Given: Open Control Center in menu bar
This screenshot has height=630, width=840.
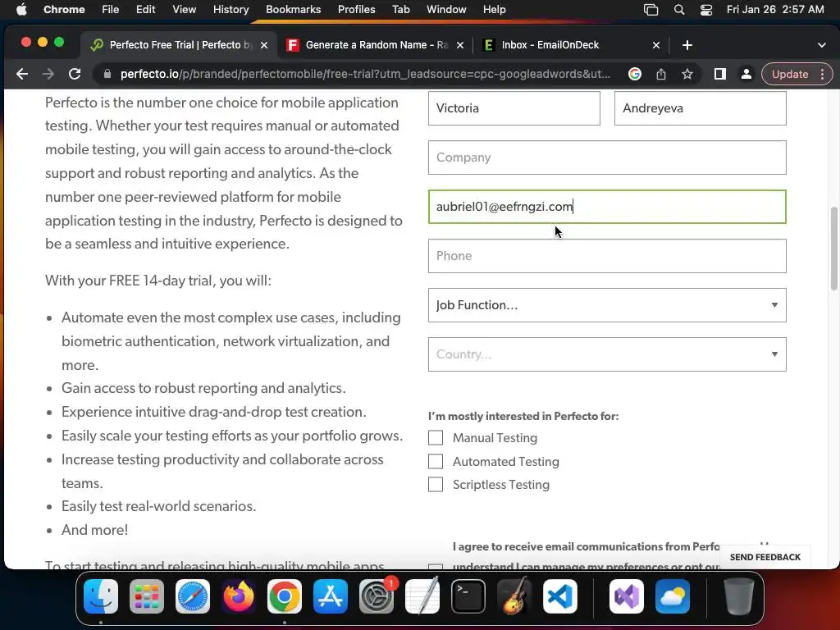Looking at the screenshot, I should coord(706,10).
